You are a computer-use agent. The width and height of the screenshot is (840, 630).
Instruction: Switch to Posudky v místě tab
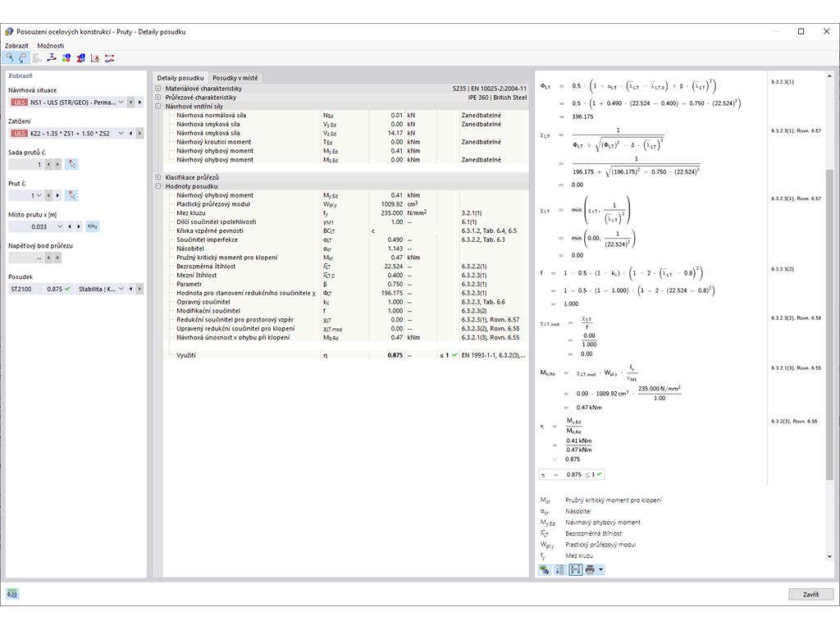(235, 78)
